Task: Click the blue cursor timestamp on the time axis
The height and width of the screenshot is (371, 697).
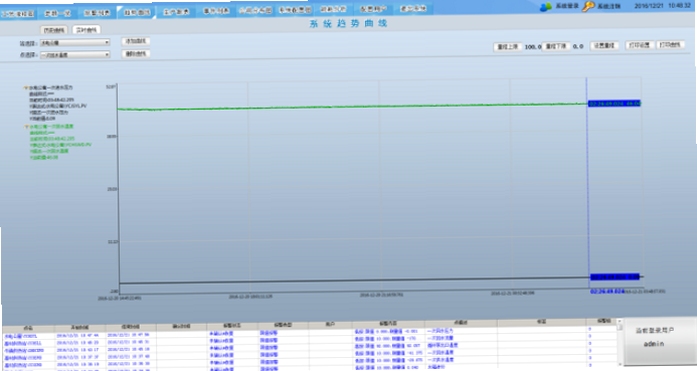Action: [x=607, y=291]
